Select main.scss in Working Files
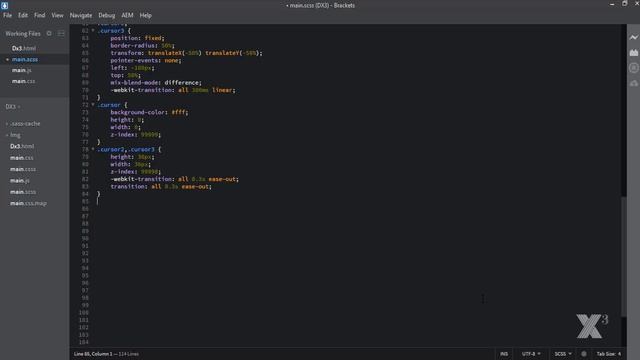This screenshot has width=640, height=360. pyautogui.click(x=25, y=59)
